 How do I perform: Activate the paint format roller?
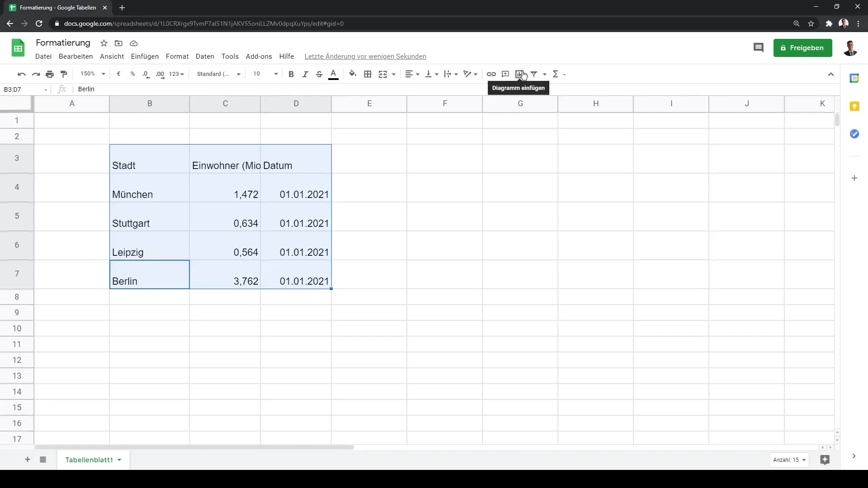coord(64,74)
